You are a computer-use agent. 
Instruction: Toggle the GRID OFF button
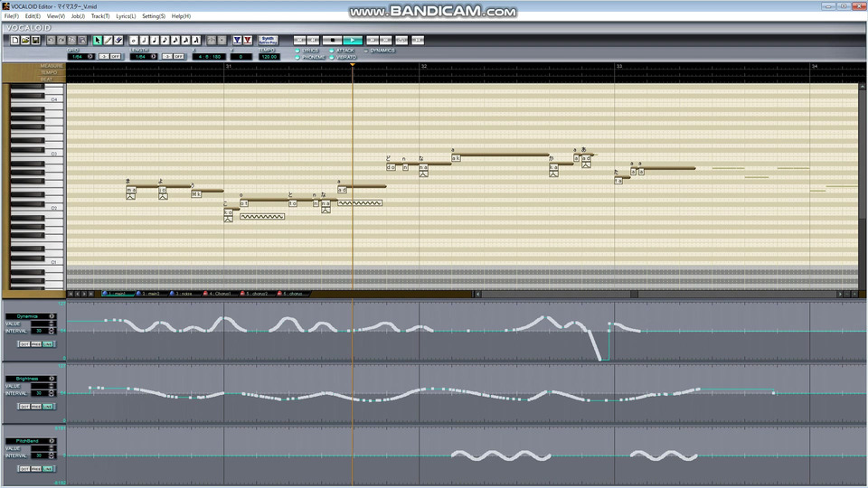115,56
